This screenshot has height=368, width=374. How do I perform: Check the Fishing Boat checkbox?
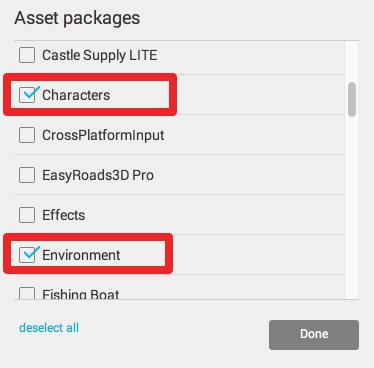27,293
